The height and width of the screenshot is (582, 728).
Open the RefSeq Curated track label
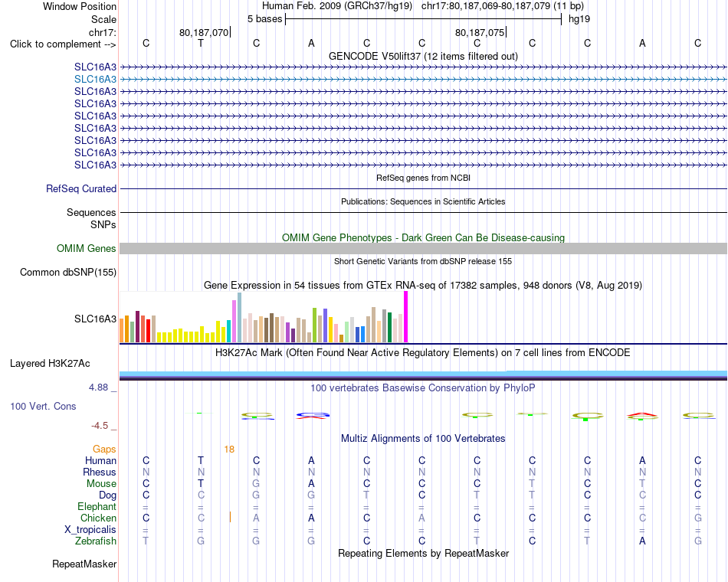[x=81, y=189]
